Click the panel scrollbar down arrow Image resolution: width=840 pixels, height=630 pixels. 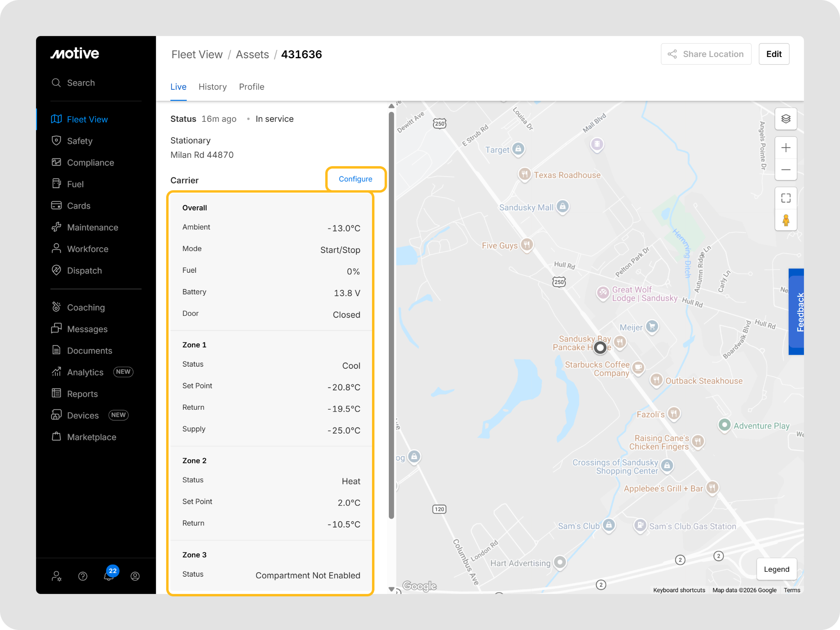coord(391,589)
